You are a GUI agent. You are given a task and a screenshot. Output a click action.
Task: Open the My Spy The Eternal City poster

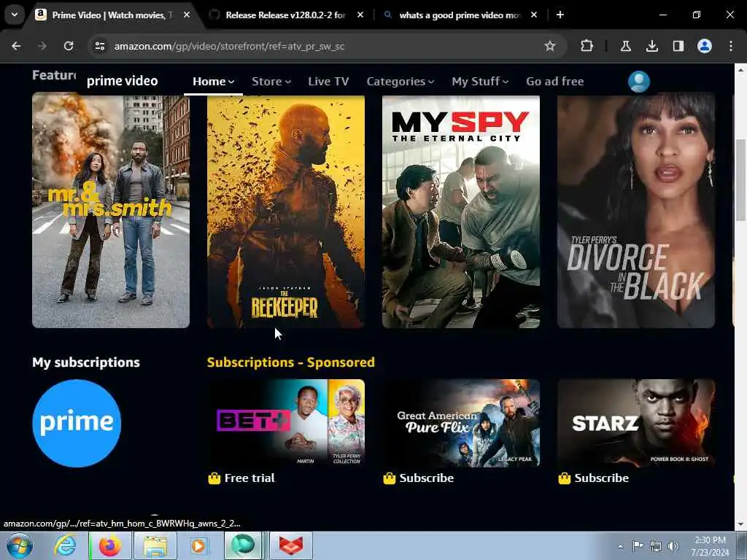point(461,211)
